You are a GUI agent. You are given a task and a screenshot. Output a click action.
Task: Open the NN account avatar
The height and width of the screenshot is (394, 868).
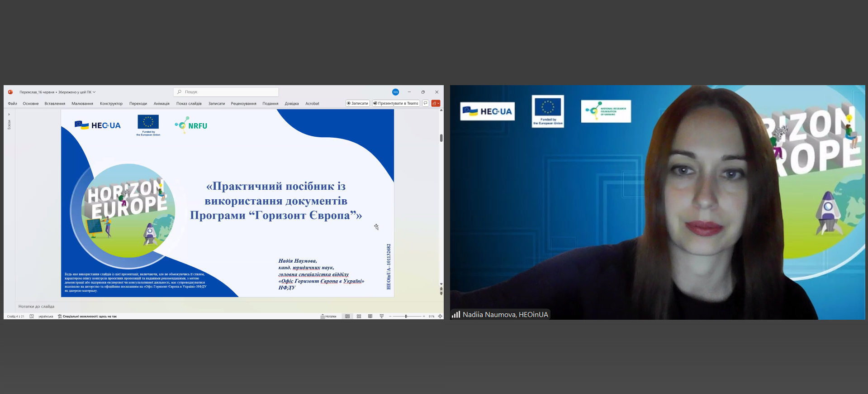click(x=395, y=92)
